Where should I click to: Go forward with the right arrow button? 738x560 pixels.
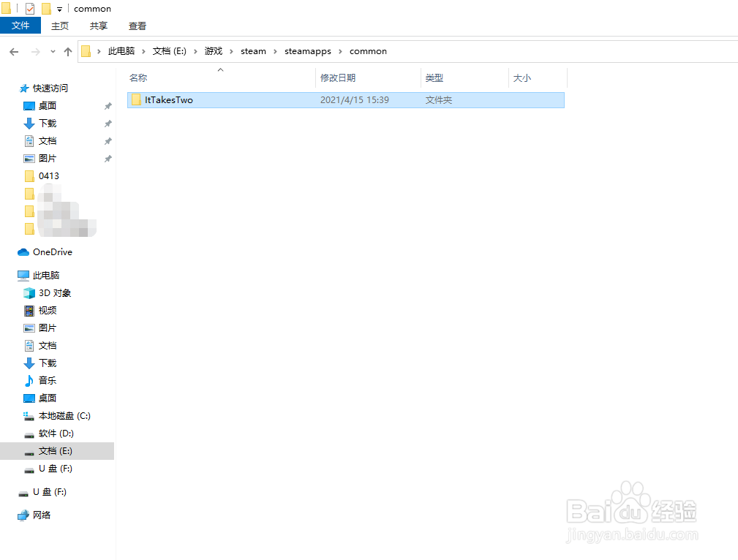coord(36,52)
